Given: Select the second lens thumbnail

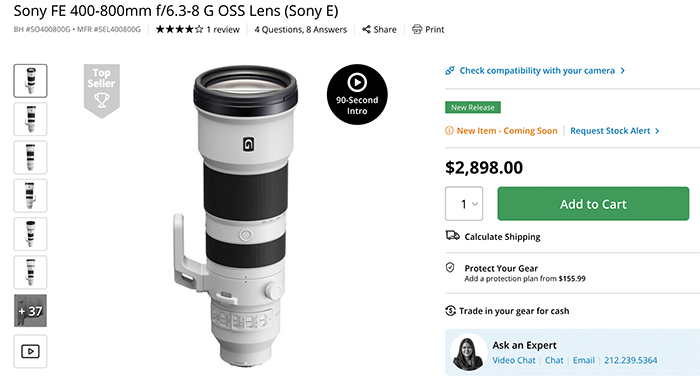Looking at the screenshot, I should tap(30, 119).
